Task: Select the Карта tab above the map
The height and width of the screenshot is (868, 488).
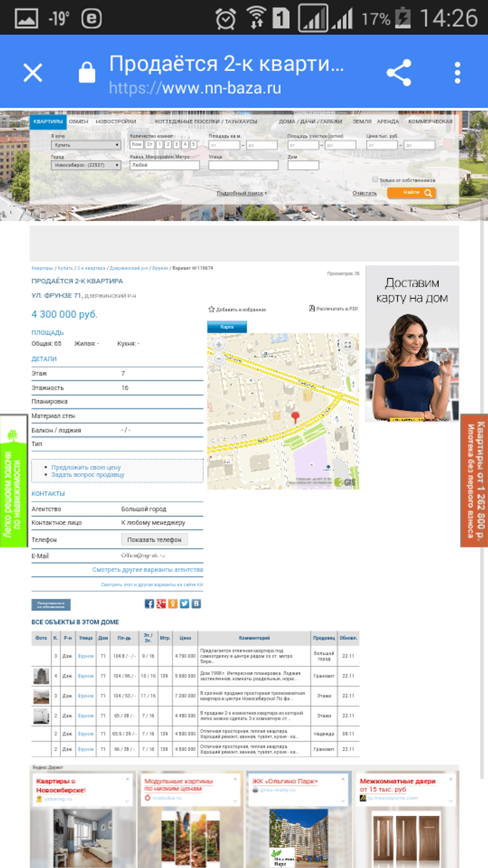Action: pos(227,327)
